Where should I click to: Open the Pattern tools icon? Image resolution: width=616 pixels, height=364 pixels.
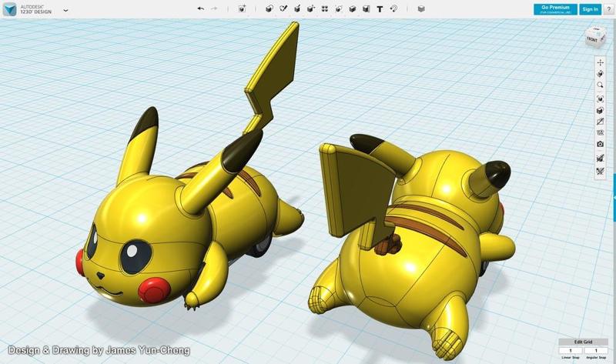pos(324,8)
